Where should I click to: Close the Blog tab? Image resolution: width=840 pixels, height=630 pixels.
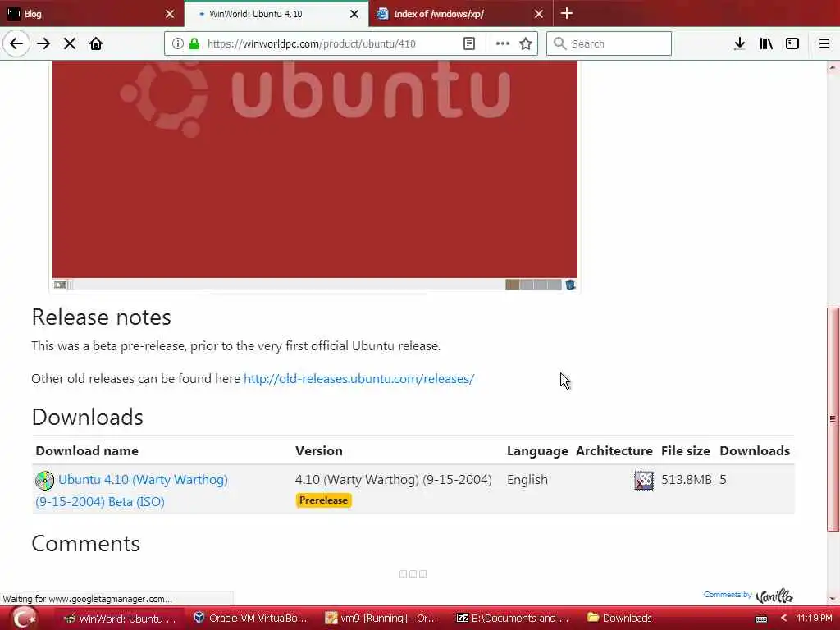pos(170,14)
